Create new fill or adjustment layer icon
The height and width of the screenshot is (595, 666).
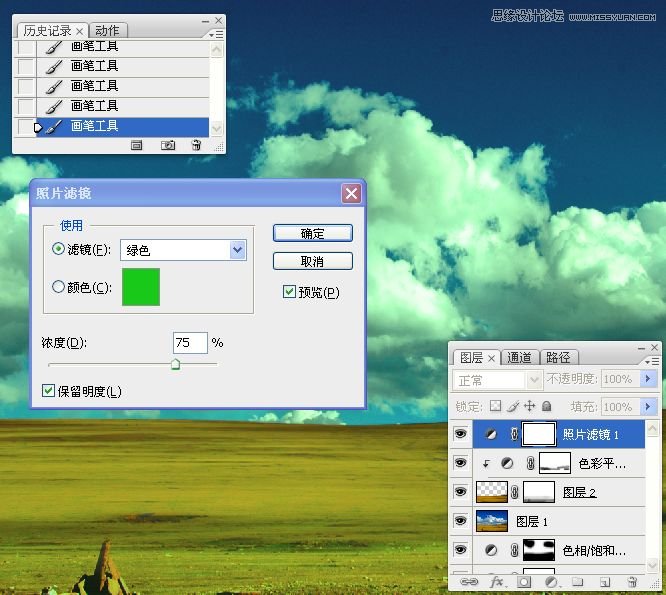551,582
